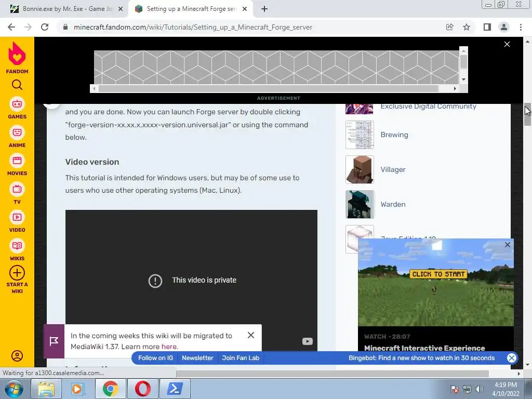Screen dimensions: 532x399
Task: Dismiss the MediaWiki migration notice
Action: tap(251, 335)
